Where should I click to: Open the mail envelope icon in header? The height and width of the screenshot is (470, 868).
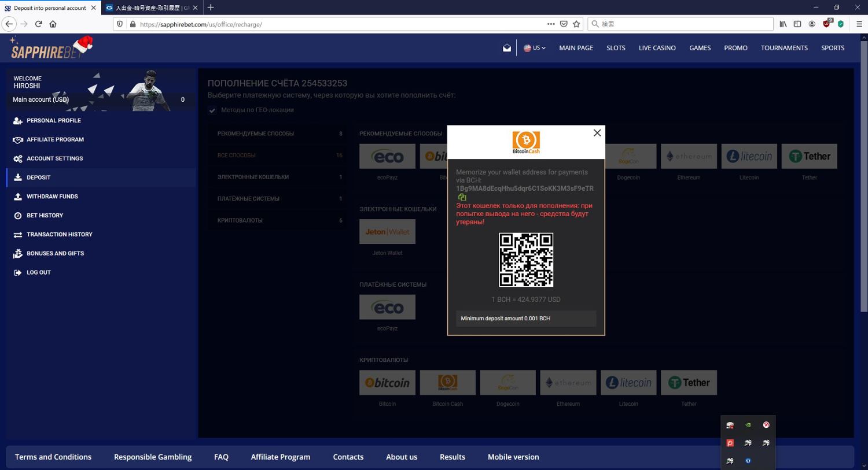[x=507, y=48]
